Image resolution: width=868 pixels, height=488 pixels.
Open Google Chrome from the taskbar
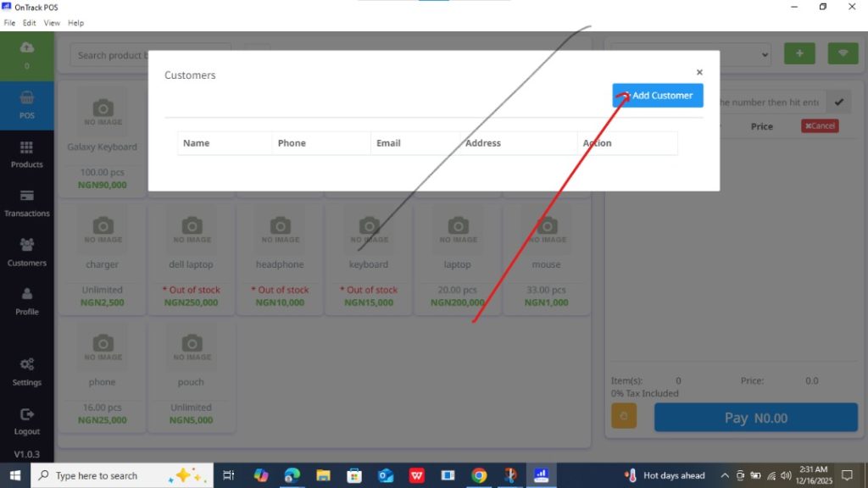(x=479, y=475)
